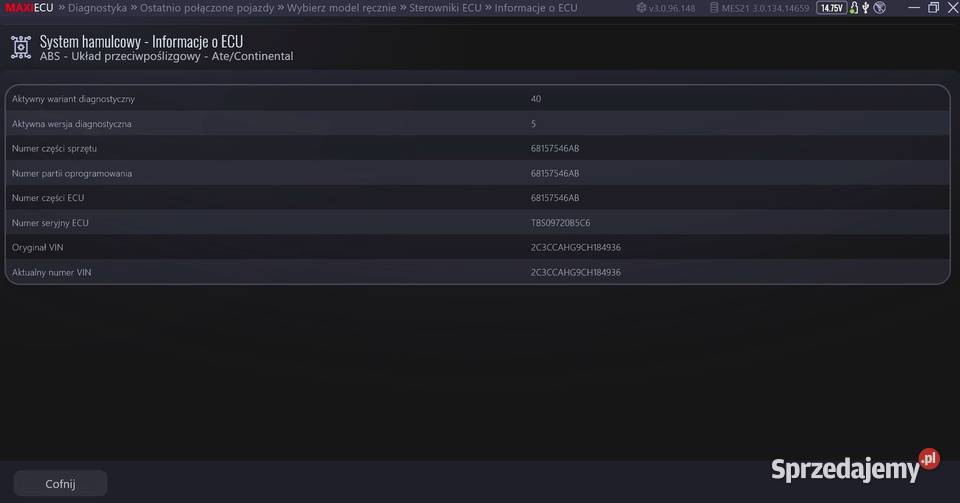Click the software version cube icon
Screen dimensions: 960x503
[642, 8]
